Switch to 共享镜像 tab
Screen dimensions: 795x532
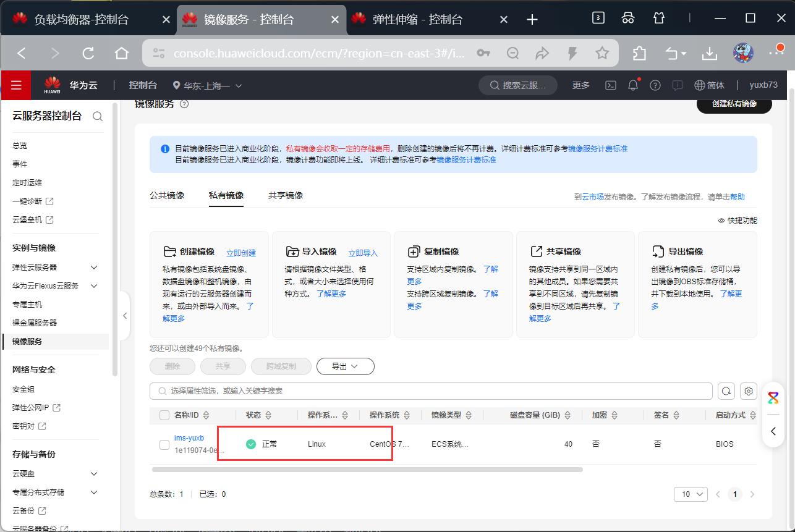pos(286,195)
